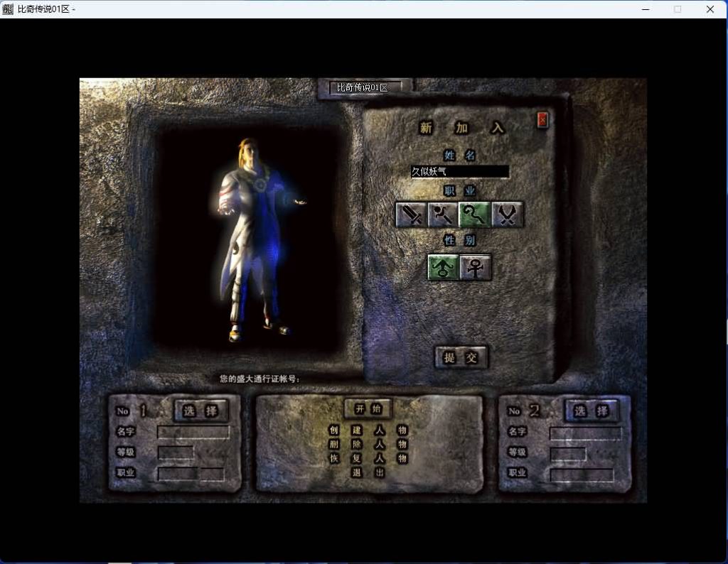Select the Wizard staff class icon
728x564 pixels.
(442, 215)
